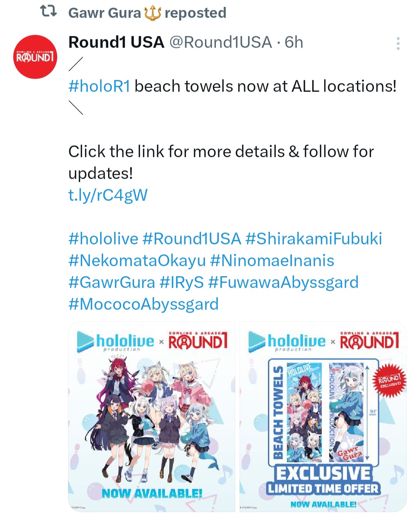The height and width of the screenshot is (518, 420).
Task: Follow the t.ly/rC4gW link
Action: click(108, 195)
